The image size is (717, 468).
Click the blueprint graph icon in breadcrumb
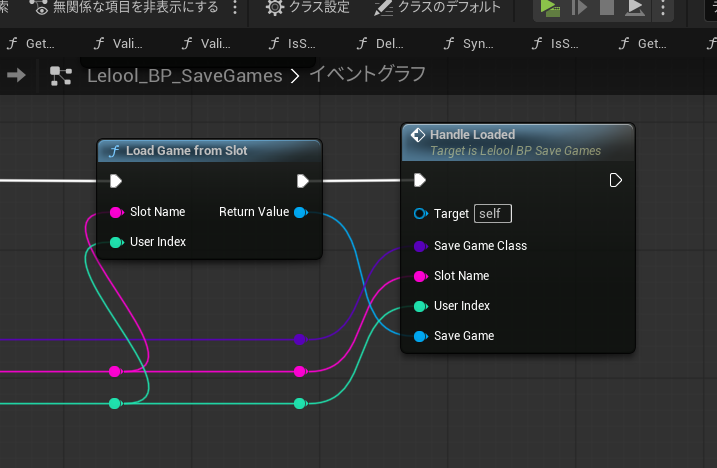(x=61, y=75)
